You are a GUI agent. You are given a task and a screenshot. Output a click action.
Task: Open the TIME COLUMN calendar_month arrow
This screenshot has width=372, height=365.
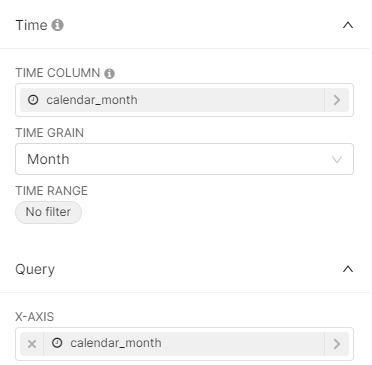pos(337,100)
